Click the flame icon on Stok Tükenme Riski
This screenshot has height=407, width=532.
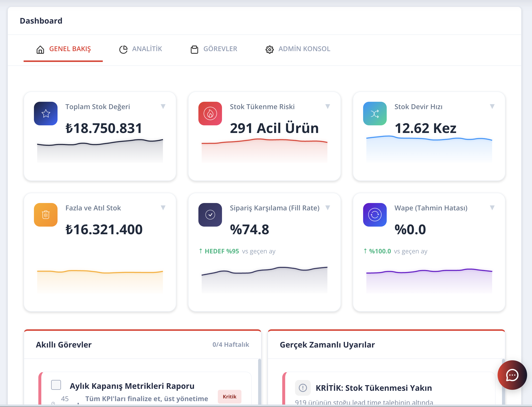210,114
